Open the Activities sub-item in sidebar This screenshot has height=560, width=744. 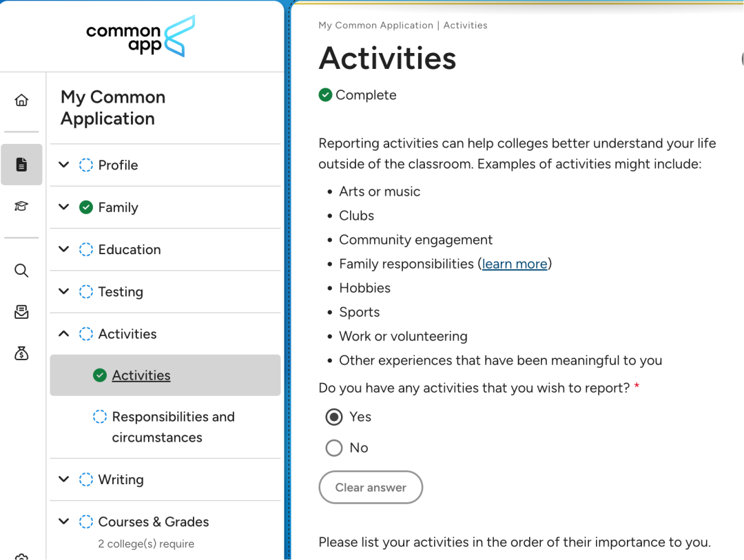141,375
